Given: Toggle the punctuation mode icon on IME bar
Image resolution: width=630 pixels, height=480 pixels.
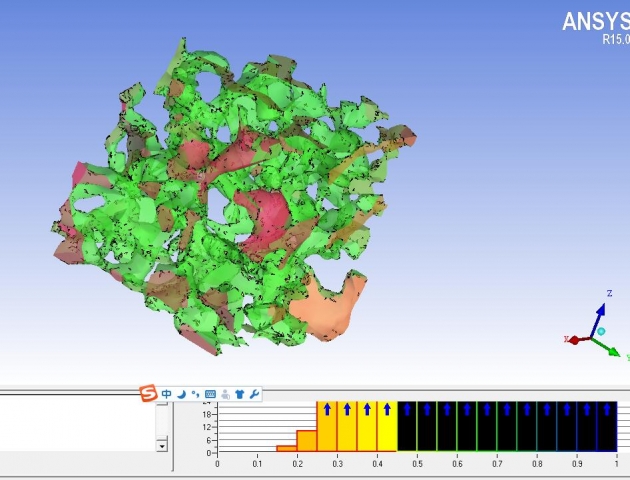Looking at the screenshot, I should pos(195,394).
